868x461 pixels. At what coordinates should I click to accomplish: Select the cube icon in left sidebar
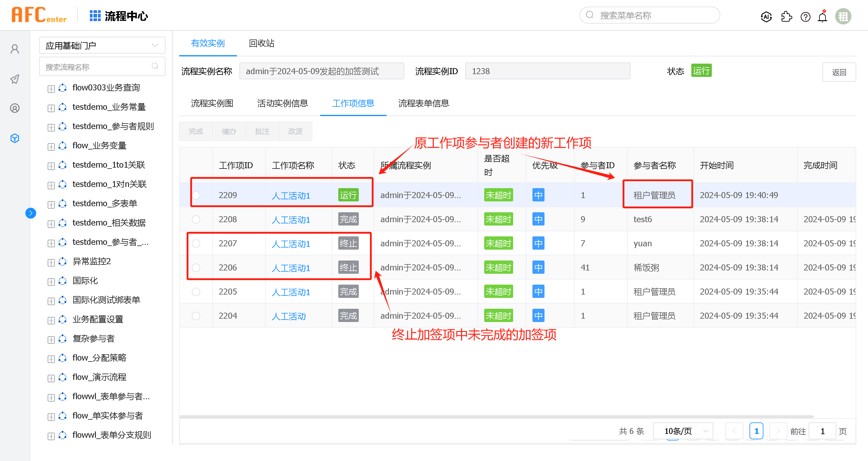point(15,138)
